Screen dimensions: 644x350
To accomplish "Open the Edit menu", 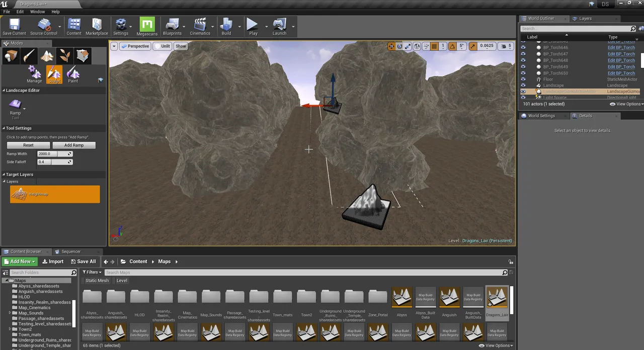I will 20,12.
